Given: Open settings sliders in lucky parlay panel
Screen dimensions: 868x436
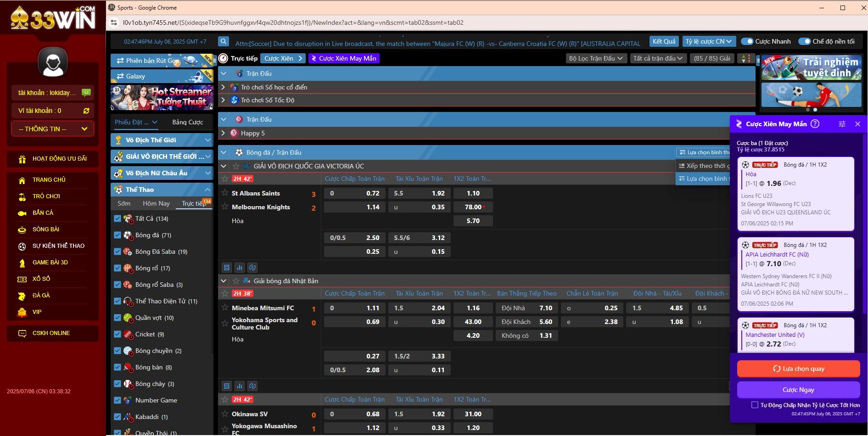Looking at the screenshot, I should pos(842,124).
